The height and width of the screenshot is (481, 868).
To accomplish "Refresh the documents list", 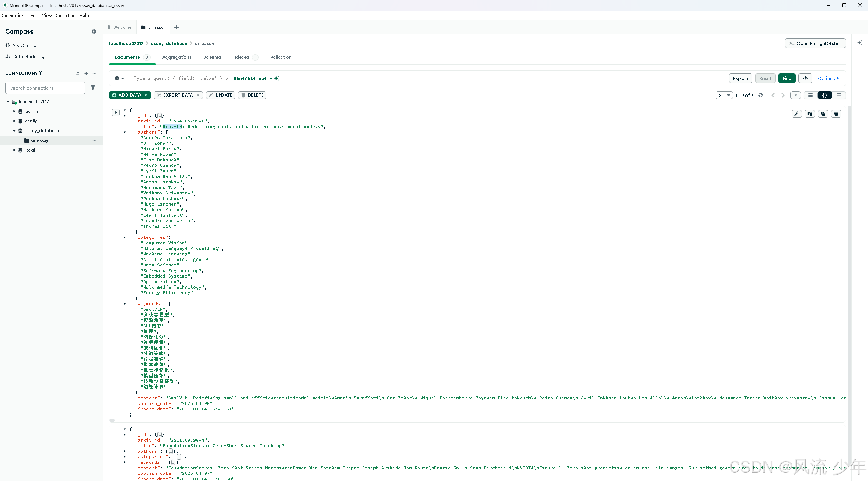I will click(x=761, y=95).
